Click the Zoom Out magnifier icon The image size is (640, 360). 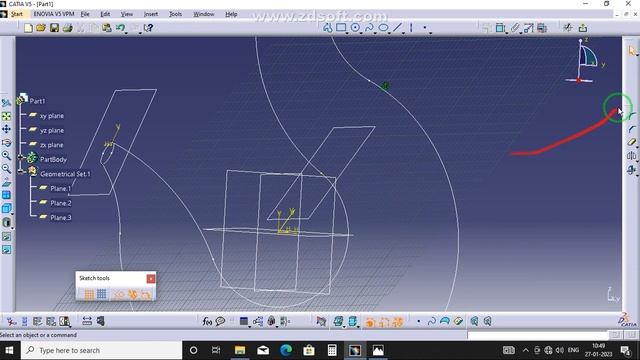pos(6,169)
